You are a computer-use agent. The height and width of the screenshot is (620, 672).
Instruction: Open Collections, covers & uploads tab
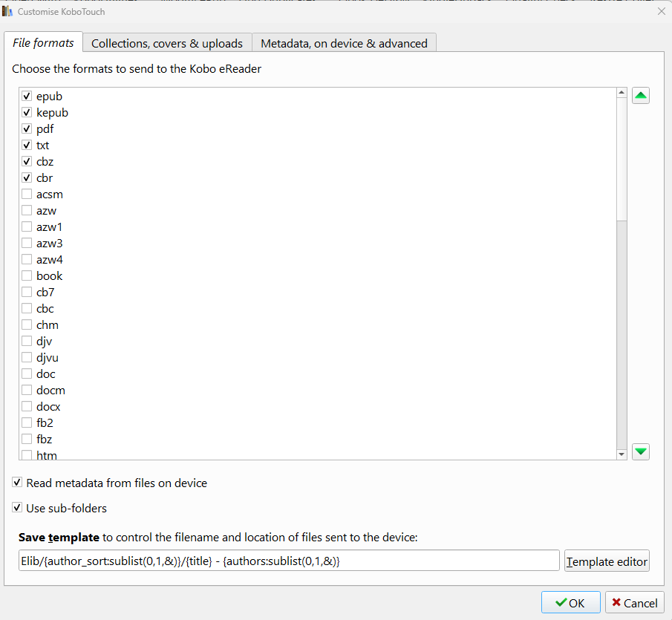click(x=167, y=43)
